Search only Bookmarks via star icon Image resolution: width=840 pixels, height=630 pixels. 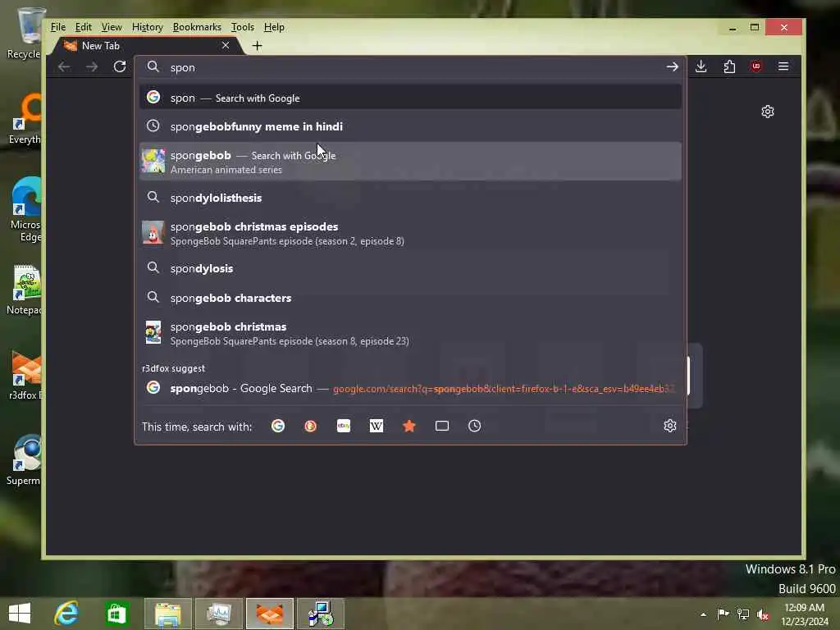409,426
